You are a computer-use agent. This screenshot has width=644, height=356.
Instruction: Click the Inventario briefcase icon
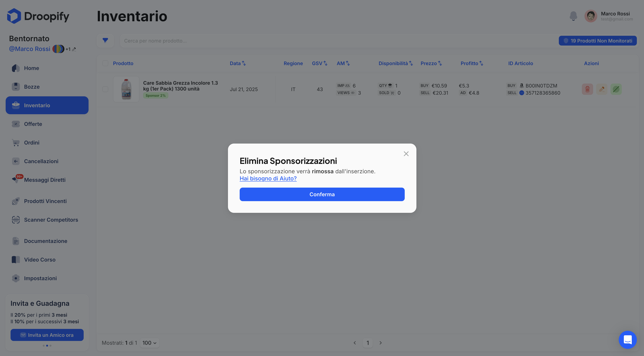point(16,105)
